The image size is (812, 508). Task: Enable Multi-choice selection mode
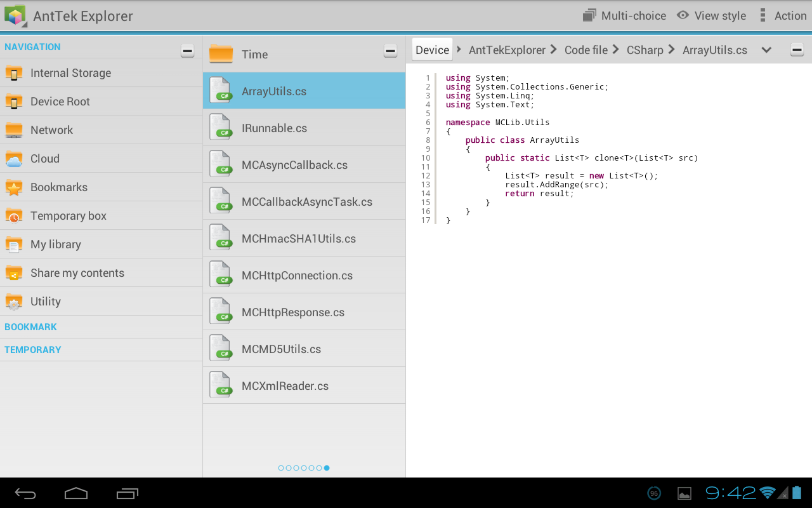[x=624, y=15]
